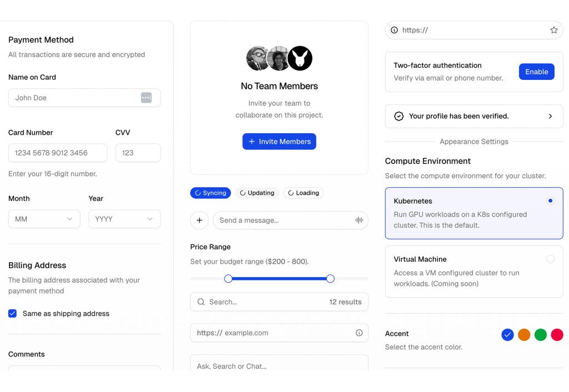Click the verified badge icon
Viewport: 569px width, 392px height.
pos(398,116)
